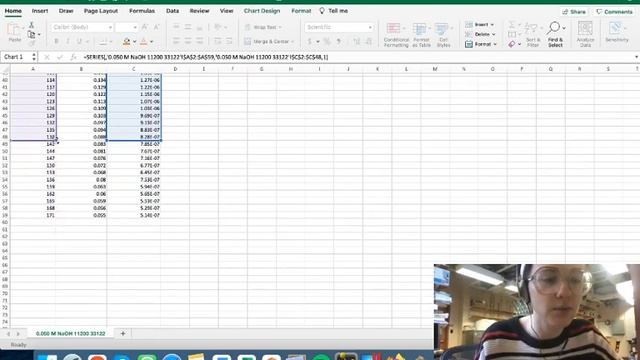Click the Decrease Decimal icon
Image resolution: width=640 pixels, height=360 pixels.
pyautogui.click(x=369, y=41)
